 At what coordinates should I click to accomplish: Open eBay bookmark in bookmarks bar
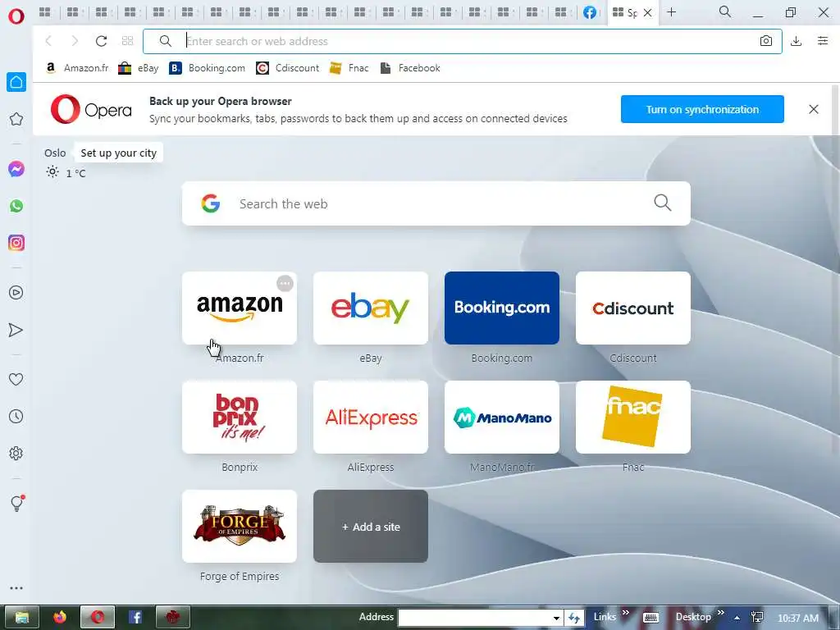tap(138, 68)
